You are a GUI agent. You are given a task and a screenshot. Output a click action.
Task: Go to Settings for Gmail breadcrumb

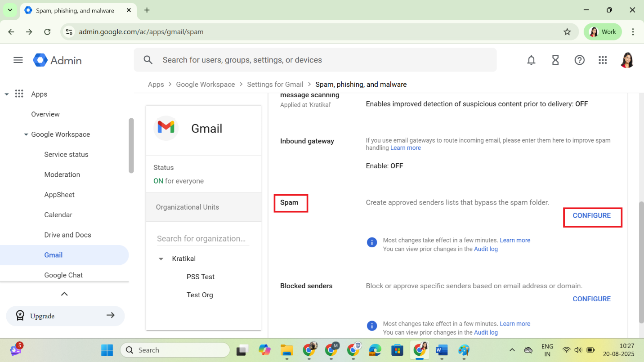[x=275, y=85]
